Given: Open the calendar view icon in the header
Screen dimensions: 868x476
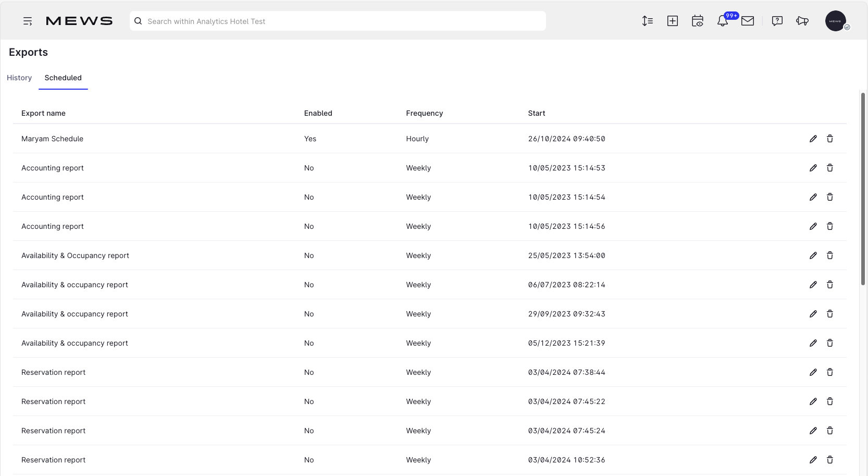Looking at the screenshot, I should [698, 21].
